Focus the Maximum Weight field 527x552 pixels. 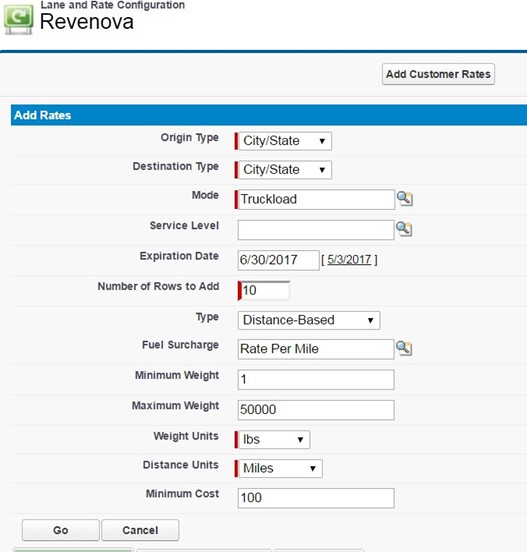pyautogui.click(x=316, y=410)
